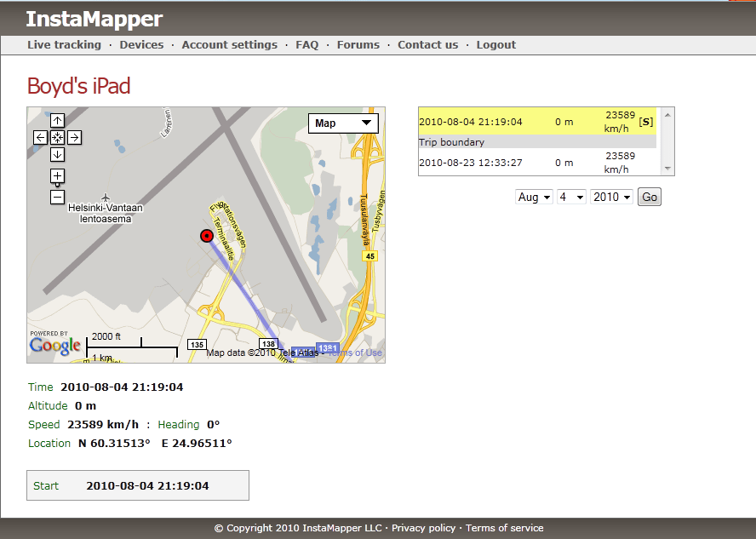The width and height of the screenshot is (756, 539).
Task: Open Terms of service link in footer
Action: (x=504, y=528)
